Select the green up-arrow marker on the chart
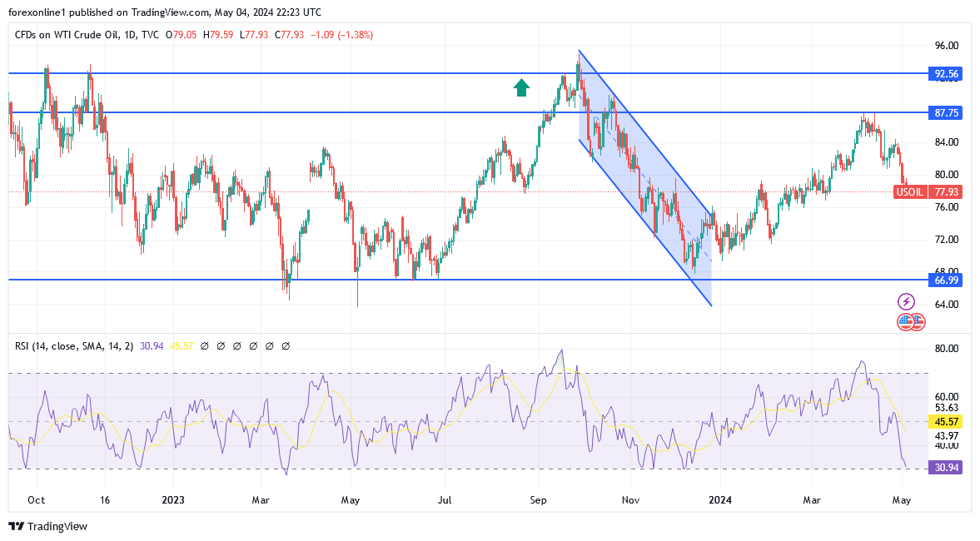This screenshot has height=541, width=980. 521,88
